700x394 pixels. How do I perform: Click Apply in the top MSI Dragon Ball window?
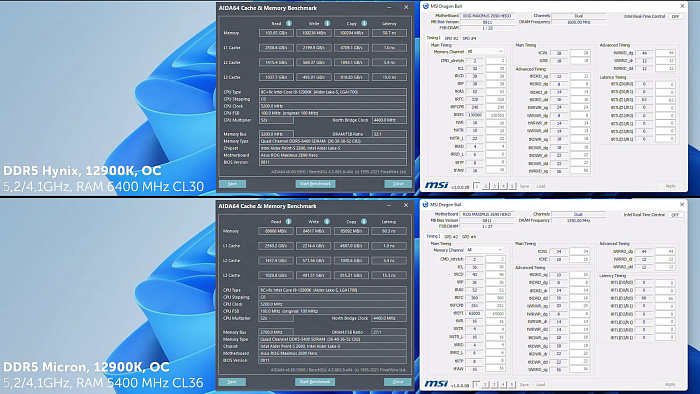671,186
